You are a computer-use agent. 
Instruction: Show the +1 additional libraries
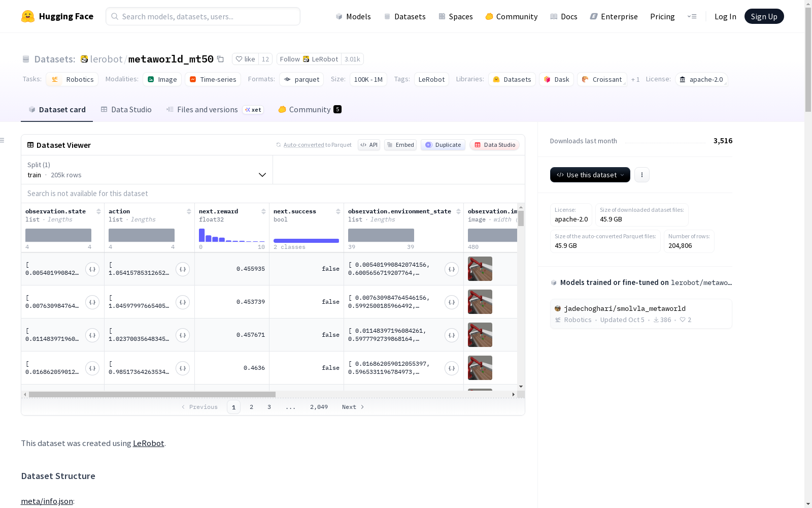tap(635, 80)
